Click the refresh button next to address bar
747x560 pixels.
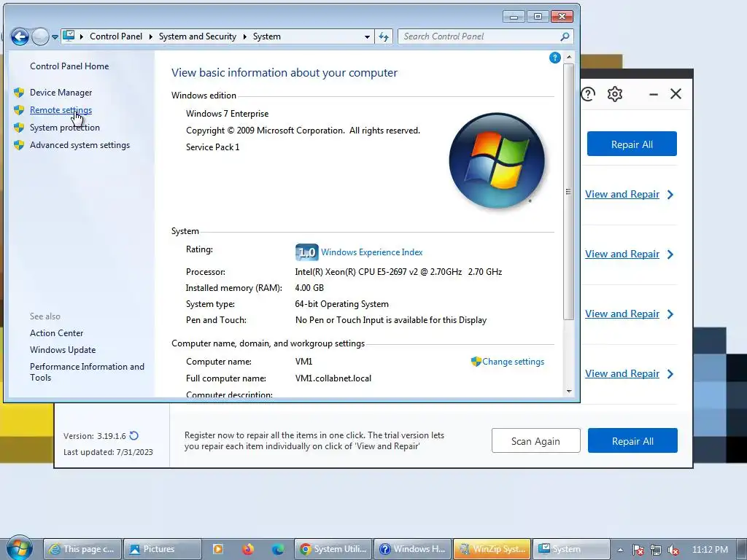(384, 36)
